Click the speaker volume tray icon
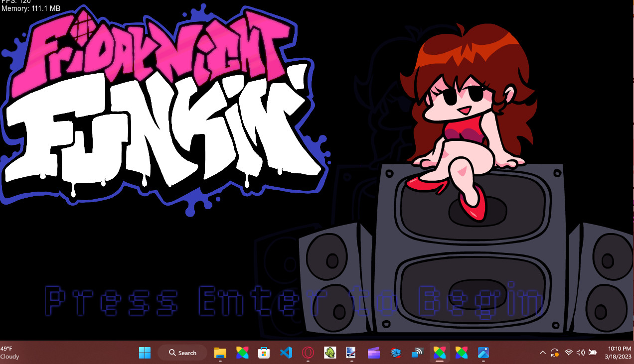634x364 pixels. click(x=581, y=353)
